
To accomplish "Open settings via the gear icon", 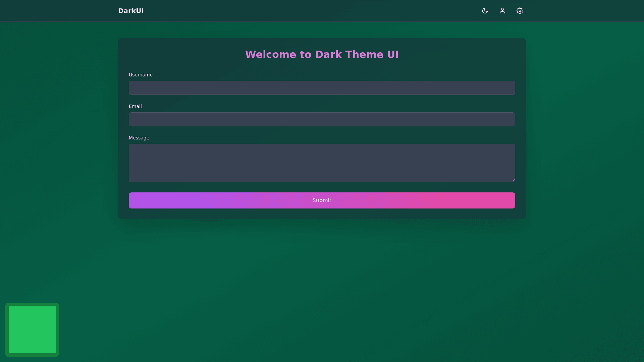I will point(520,11).
